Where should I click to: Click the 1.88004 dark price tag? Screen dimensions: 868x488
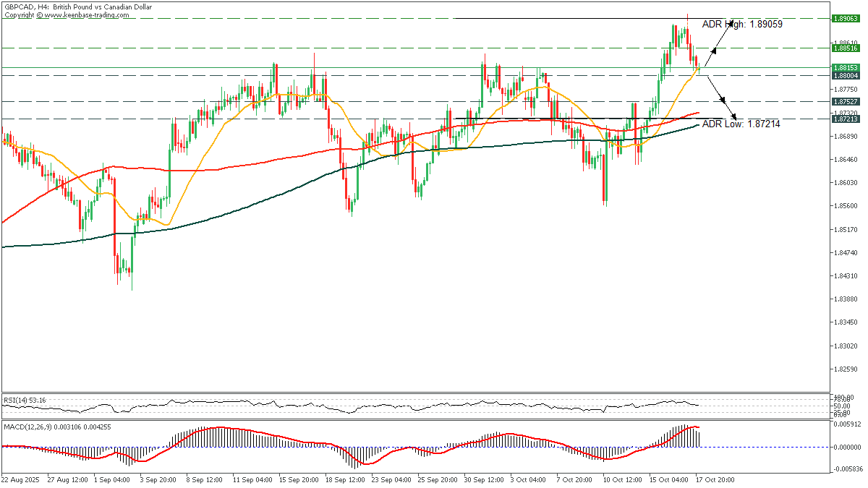(845, 75)
